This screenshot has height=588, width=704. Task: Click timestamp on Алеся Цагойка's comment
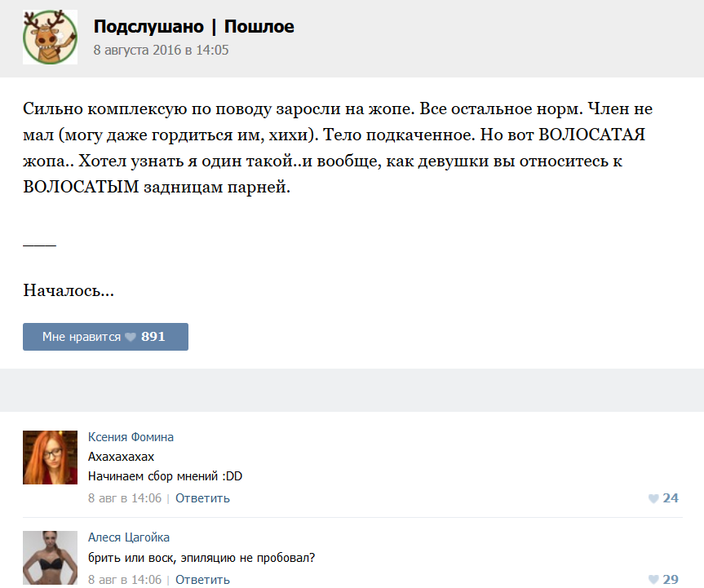(x=124, y=580)
